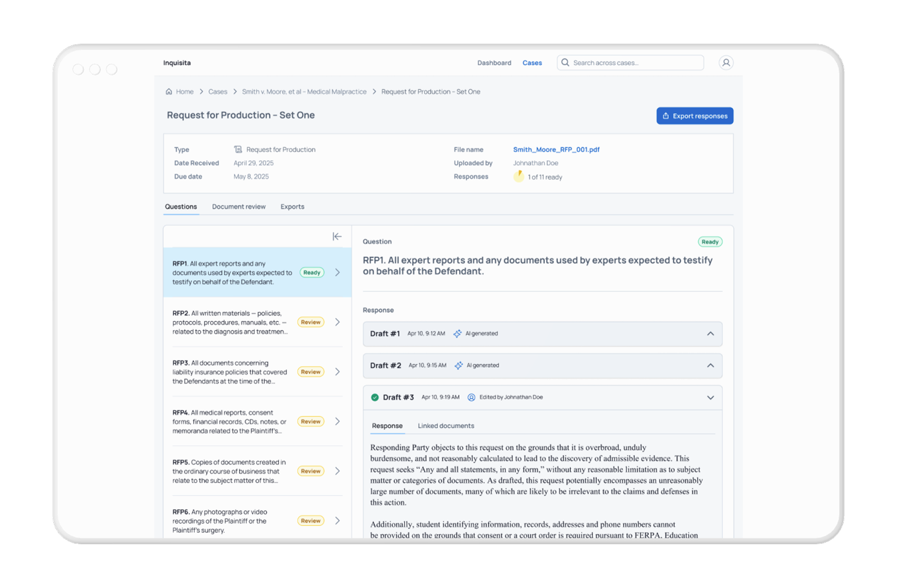Image resolution: width=897 pixels, height=588 pixels.
Task: Click the export icon in Export responses button
Action: 666,116
